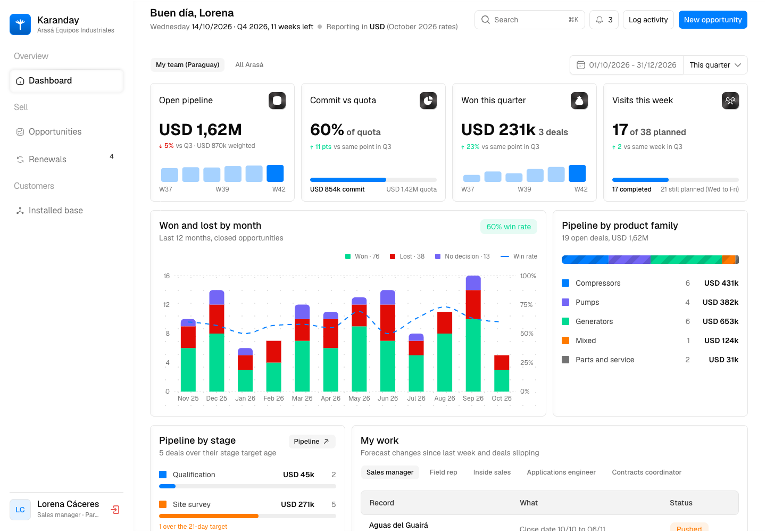Click the 1 over the 21-day target note
766x532 pixels.
click(193, 527)
